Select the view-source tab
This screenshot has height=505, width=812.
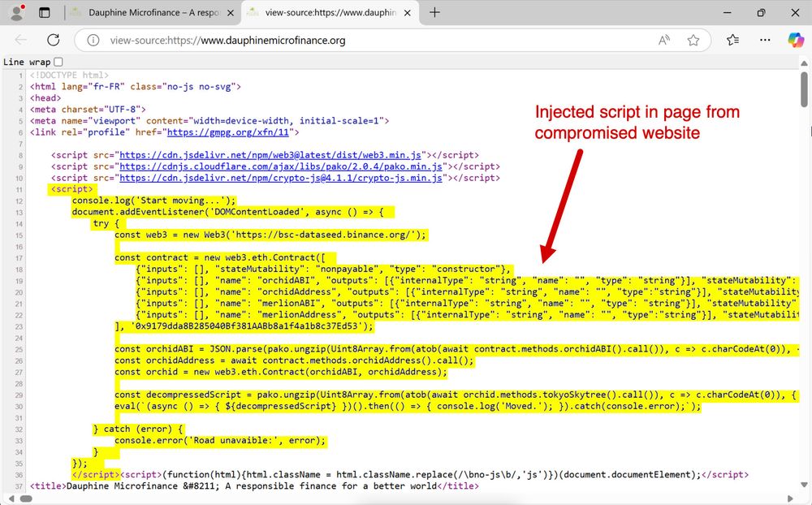[x=330, y=12]
